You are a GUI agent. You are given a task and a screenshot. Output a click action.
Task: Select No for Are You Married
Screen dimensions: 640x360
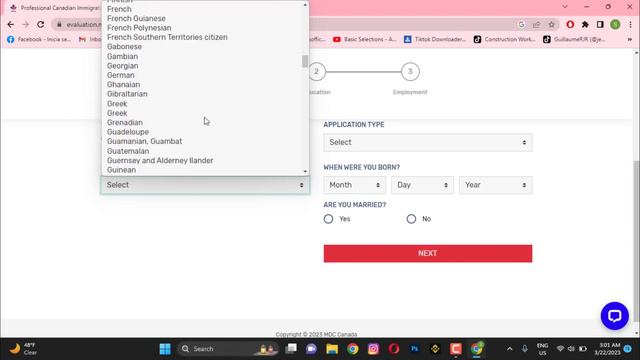coord(411,219)
